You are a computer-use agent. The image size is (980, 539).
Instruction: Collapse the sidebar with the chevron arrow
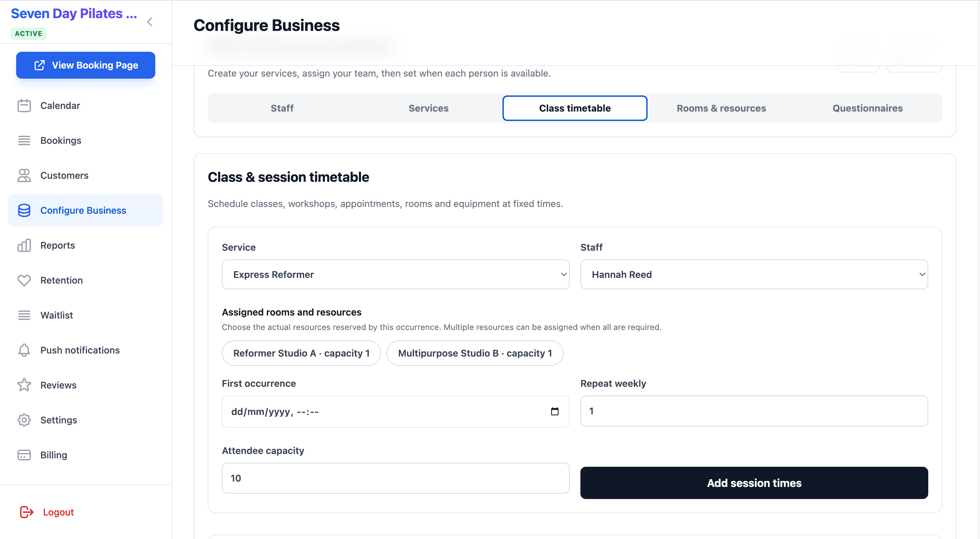point(150,22)
